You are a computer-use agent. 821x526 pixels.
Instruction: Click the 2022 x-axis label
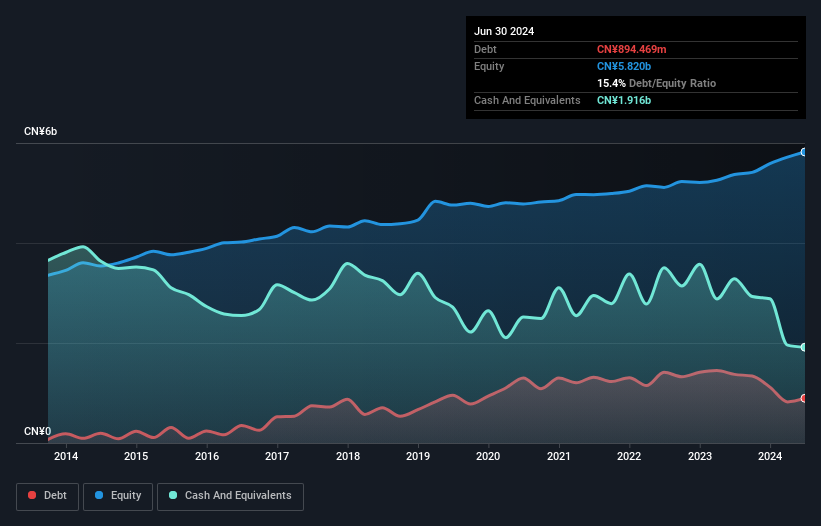click(629, 456)
